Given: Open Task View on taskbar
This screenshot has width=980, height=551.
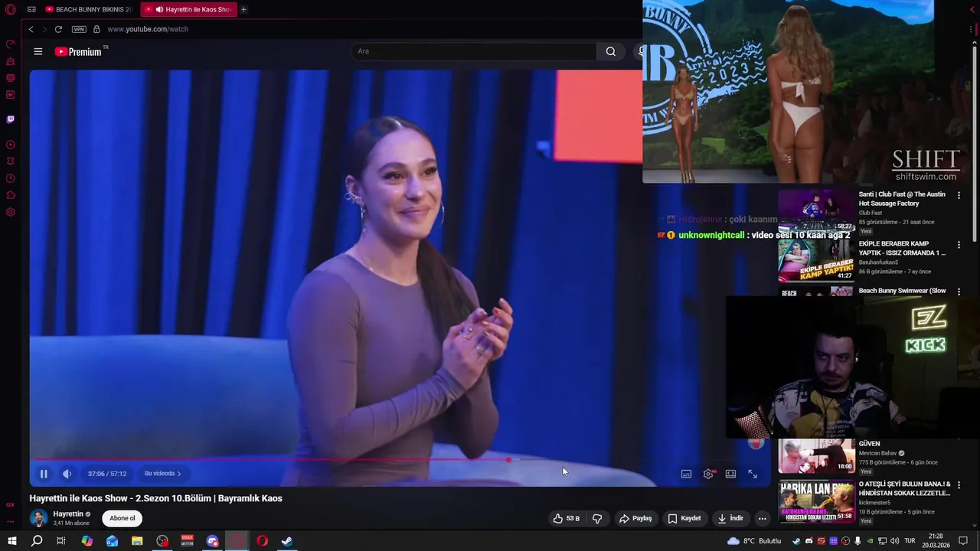Looking at the screenshot, I should pyautogui.click(x=61, y=541).
